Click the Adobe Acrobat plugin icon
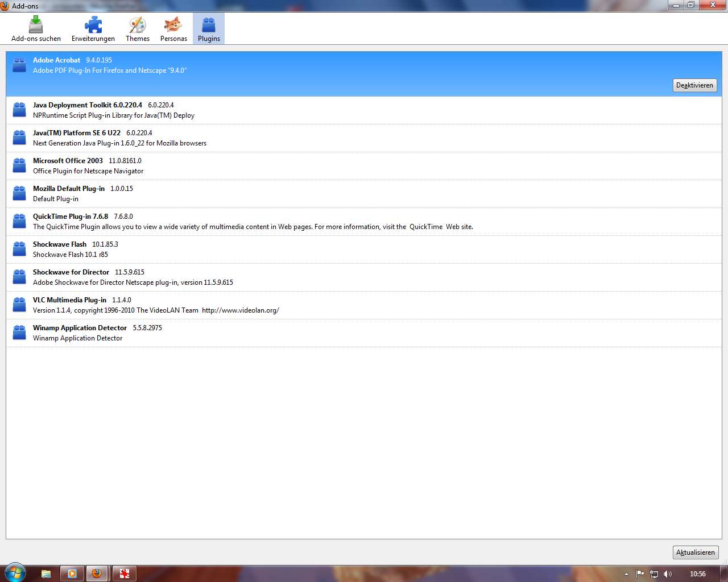This screenshot has width=728, height=582. tap(19, 65)
